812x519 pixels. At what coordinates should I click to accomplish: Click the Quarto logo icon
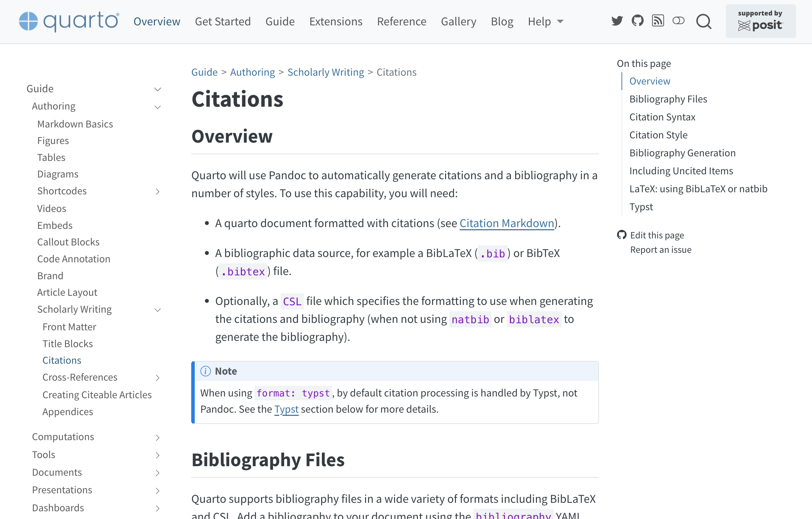[x=28, y=21]
